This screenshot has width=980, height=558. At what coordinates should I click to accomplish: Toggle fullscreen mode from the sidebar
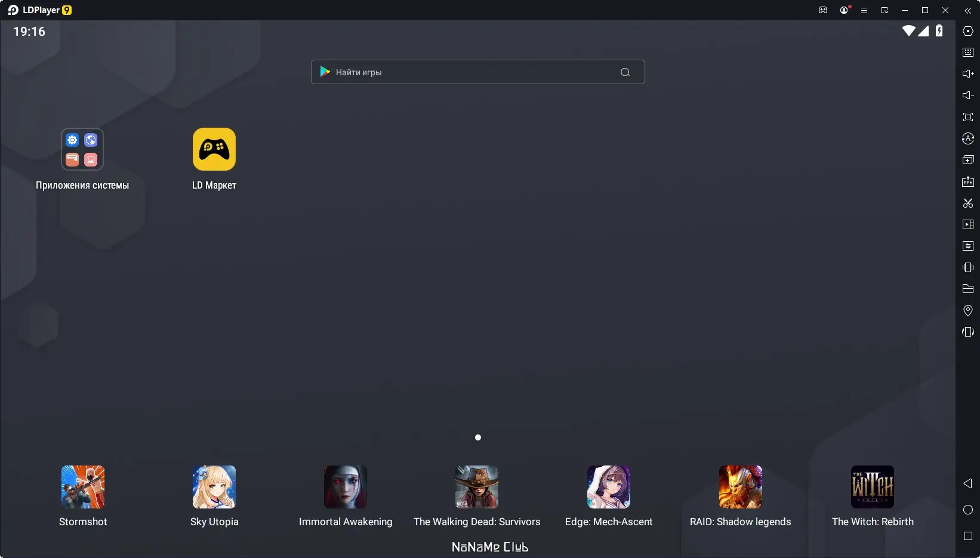click(x=968, y=117)
